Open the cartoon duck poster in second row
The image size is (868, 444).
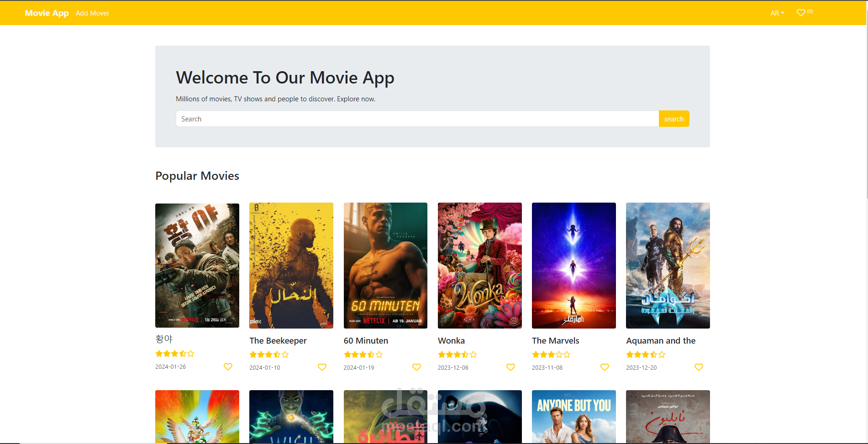click(197, 417)
